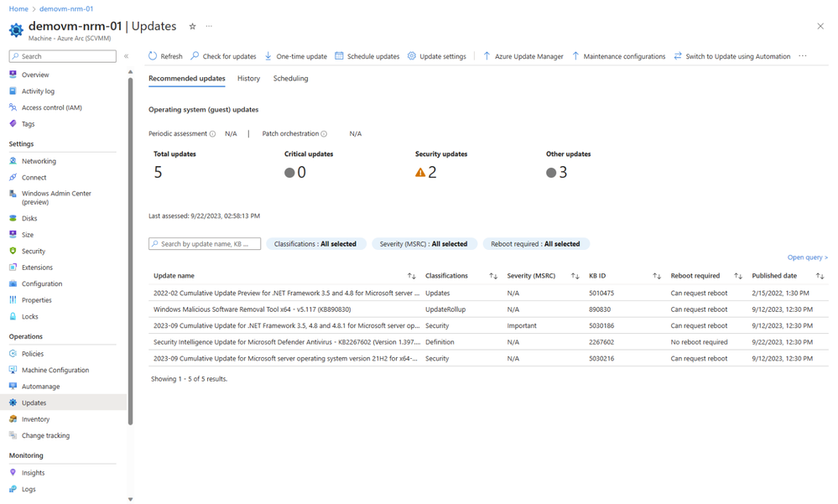Click the One-time update download icon
Image resolution: width=838 pixels, height=504 pixels.
[268, 56]
